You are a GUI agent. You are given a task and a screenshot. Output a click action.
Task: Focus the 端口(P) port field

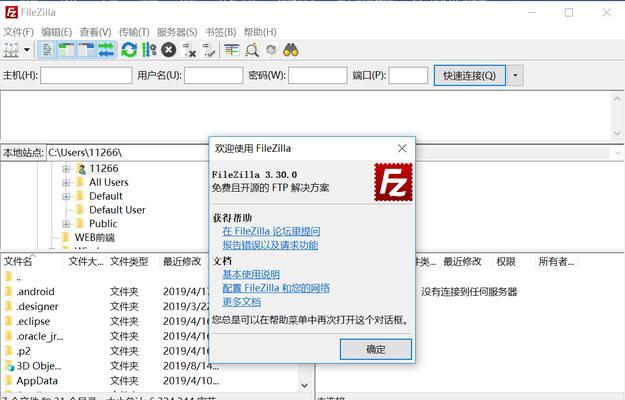(x=408, y=75)
